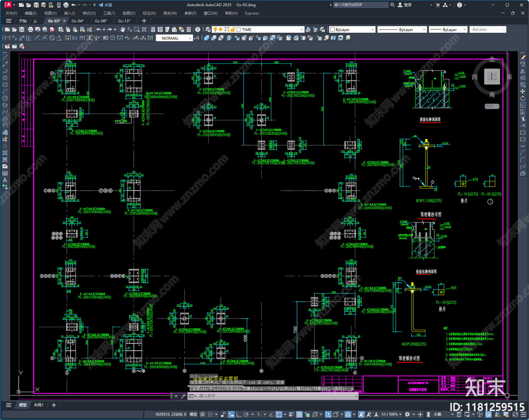The width and height of the screenshot is (529, 420).
Task: Switch to the Gs-04* drawing tab
Action: click(78, 21)
